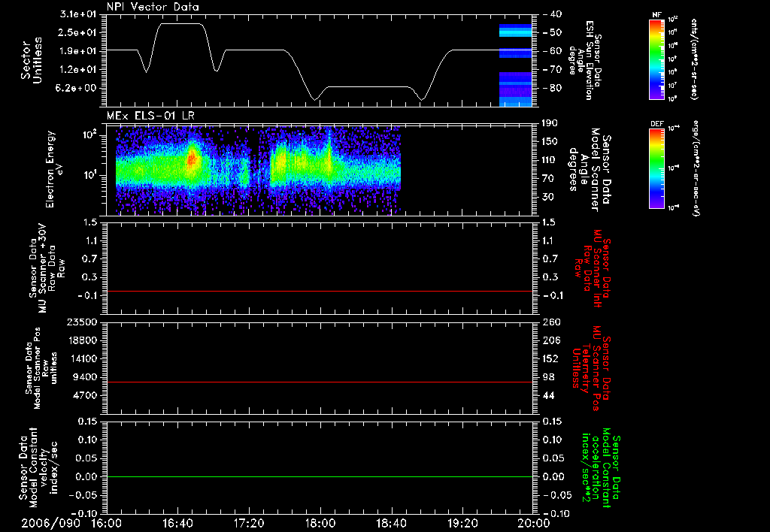770x532 pixels.
Task: Click the green 'Model Constant acceleration' label
Action: click(601, 469)
